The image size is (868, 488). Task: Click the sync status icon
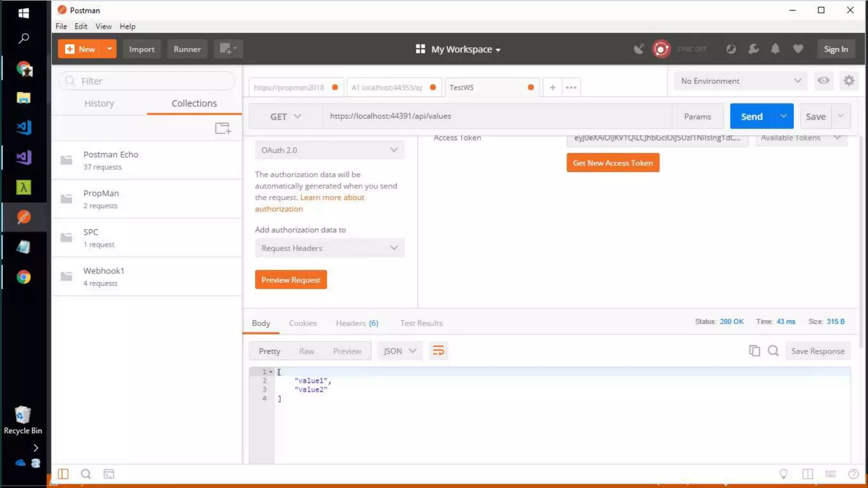(661, 49)
